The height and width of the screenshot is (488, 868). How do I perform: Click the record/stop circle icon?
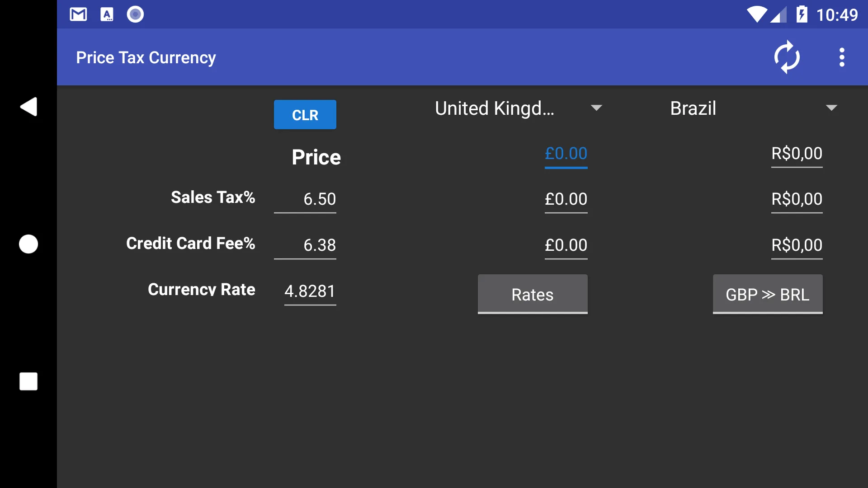point(28,244)
